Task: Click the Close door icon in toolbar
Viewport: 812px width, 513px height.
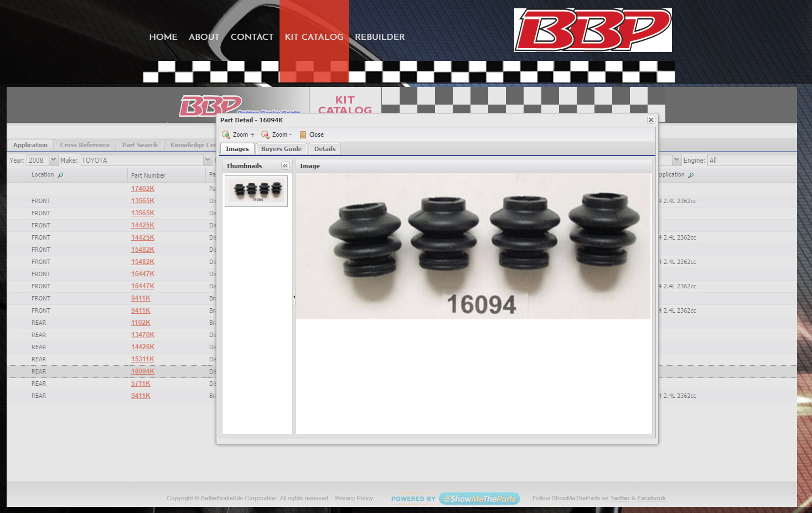Action: click(303, 134)
